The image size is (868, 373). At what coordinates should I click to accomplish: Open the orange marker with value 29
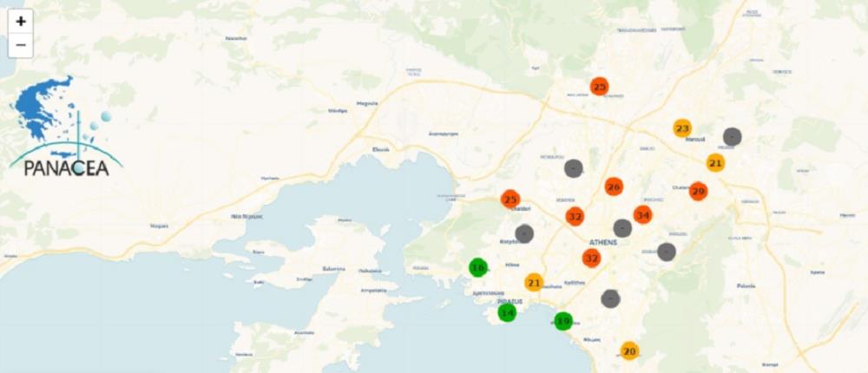tap(698, 191)
